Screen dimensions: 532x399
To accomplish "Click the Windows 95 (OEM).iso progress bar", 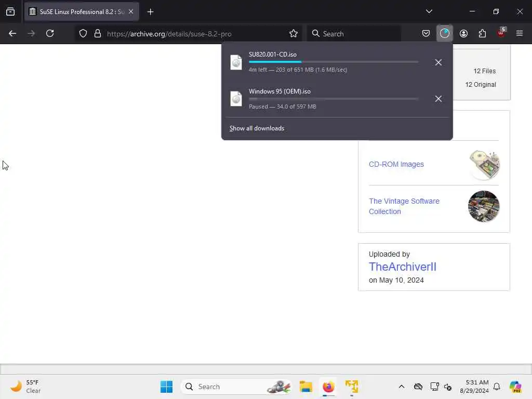I will [334, 99].
